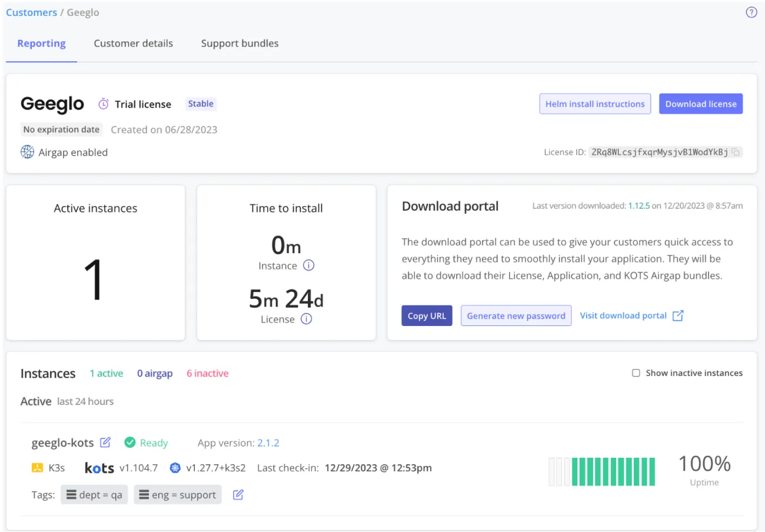Click the kots logo
Image resolution: width=765 pixels, height=532 pixels.
tap(99, 468)
